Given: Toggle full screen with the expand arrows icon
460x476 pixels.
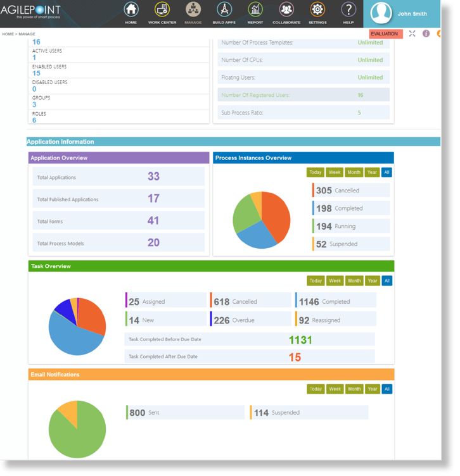Looking at the screenshot, I should tap(412, 34).
